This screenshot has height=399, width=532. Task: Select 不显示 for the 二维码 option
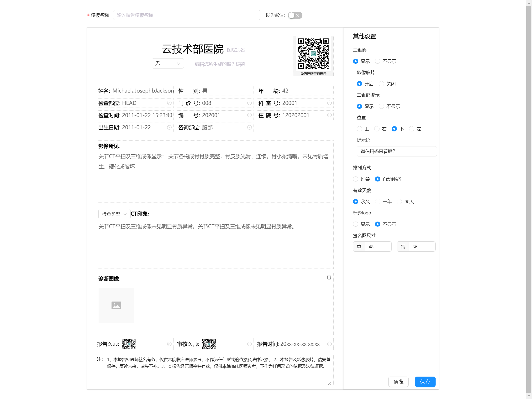click(378, 61)
